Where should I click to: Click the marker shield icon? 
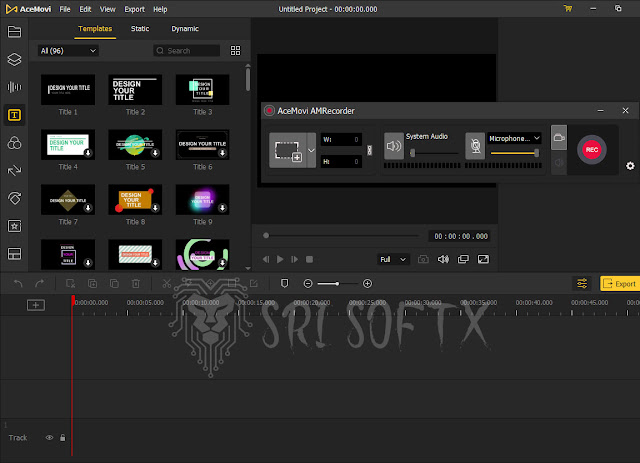tap(284, 283)
